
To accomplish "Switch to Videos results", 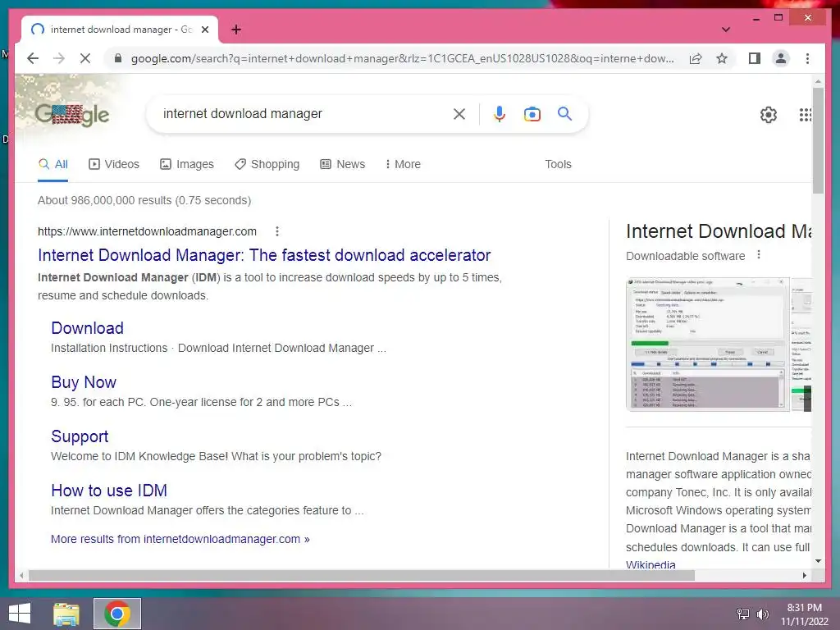I will pyautogui.click(x=113, y=164).
